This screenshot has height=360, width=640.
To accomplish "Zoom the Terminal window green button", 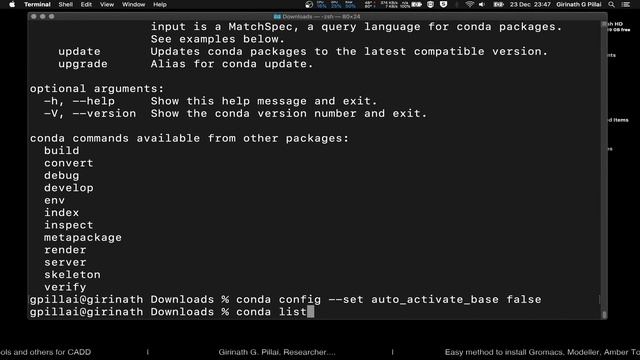I will pyautogui.click(x=51, y=17).
